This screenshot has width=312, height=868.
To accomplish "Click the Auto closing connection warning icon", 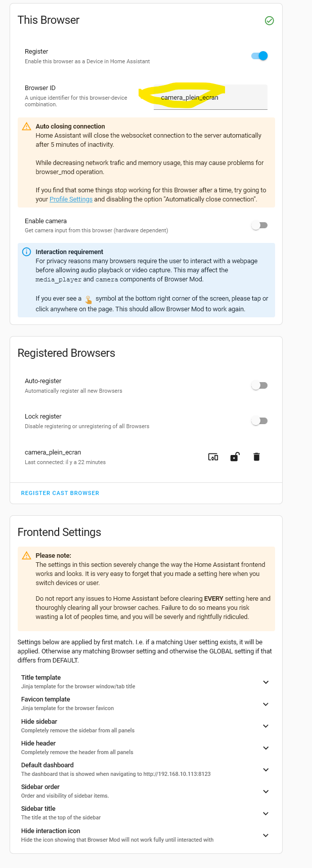I will point(27,127).
